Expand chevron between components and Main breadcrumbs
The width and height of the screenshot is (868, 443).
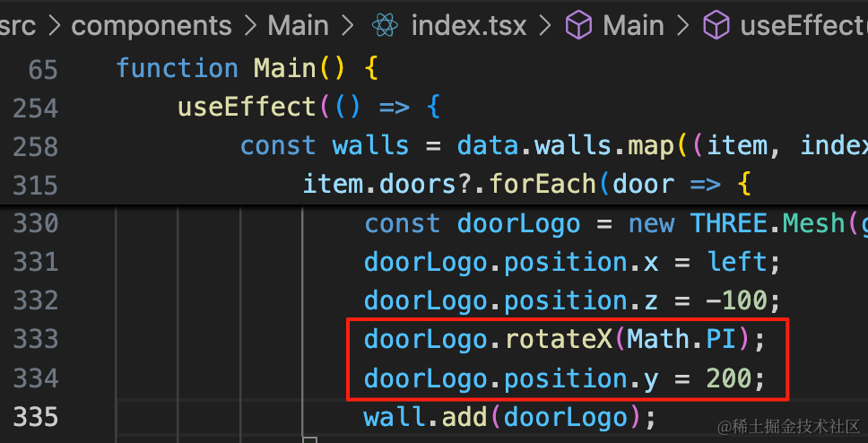point(249,27)
